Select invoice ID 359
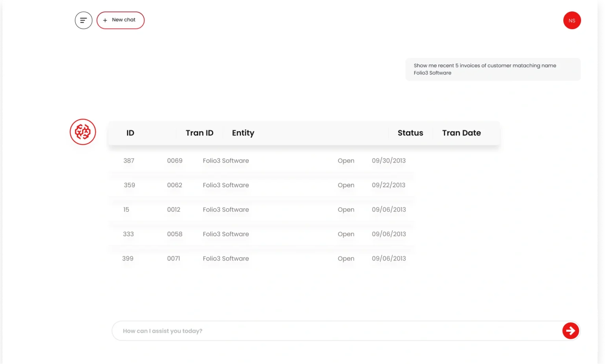This screenshot has height=364, width=605. click(129, 185)
